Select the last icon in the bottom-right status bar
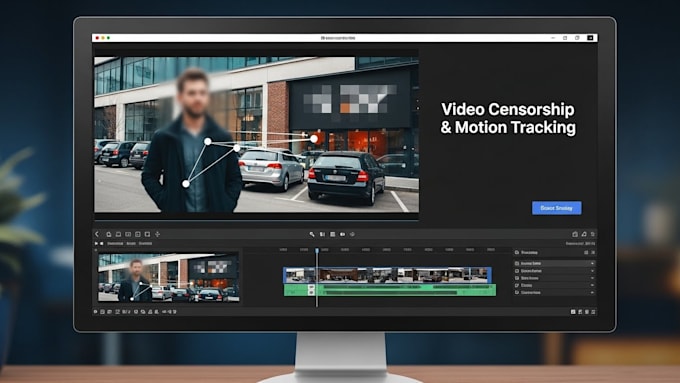The image size is (680, 383). [x=594, y=312]
